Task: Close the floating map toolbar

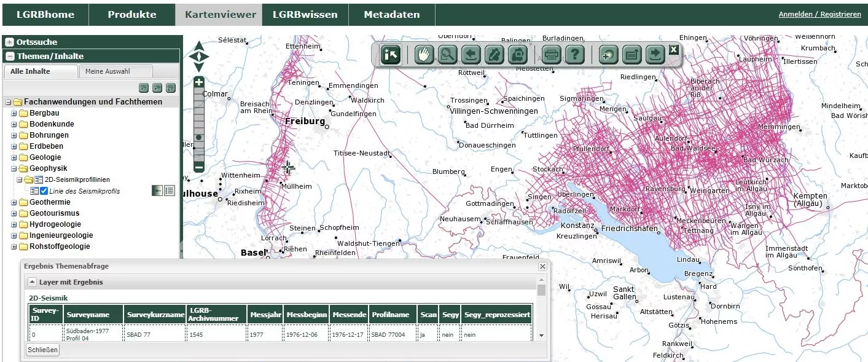Action: (x=673, y=50)
